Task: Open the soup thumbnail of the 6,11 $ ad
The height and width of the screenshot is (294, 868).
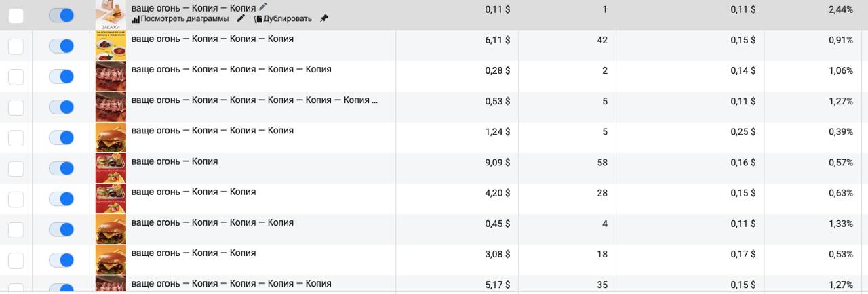Action: point(110,46)
